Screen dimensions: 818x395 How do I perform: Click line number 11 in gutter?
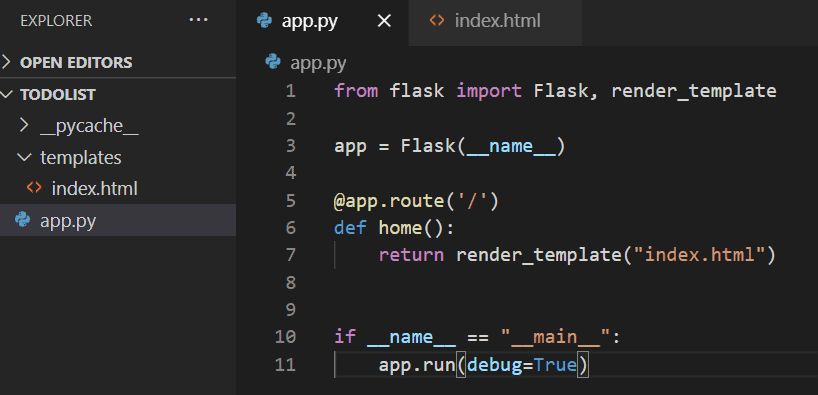[285, 364]
